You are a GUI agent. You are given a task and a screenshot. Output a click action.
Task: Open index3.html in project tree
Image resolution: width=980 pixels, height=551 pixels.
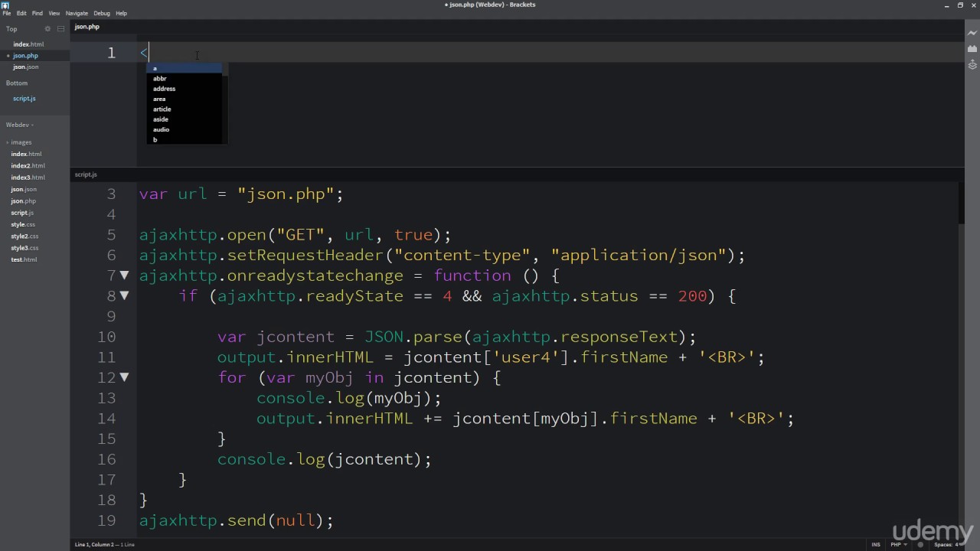click(28, 178)
